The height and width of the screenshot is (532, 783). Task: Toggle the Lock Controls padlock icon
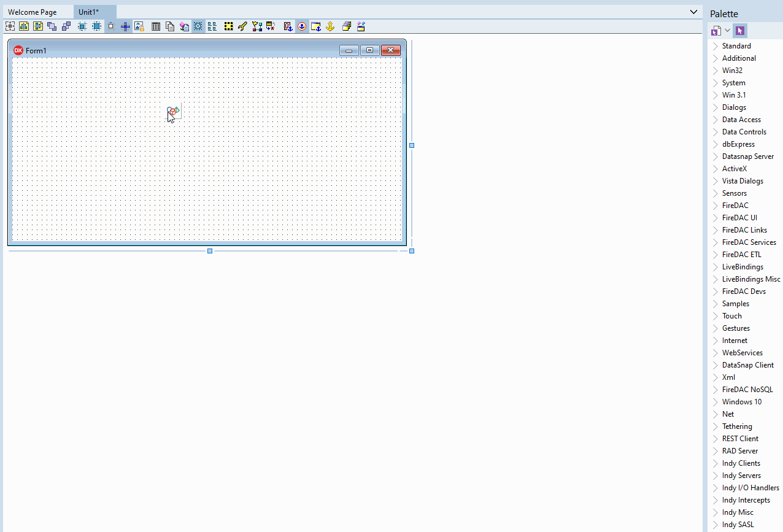[139, 26]
